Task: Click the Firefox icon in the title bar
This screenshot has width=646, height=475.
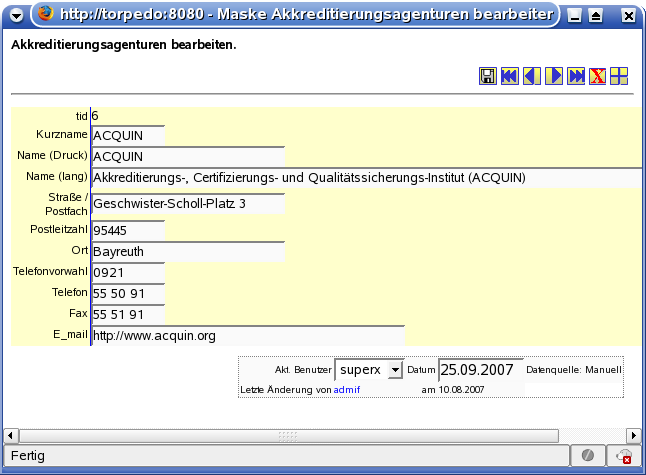Action: point(45,13)
